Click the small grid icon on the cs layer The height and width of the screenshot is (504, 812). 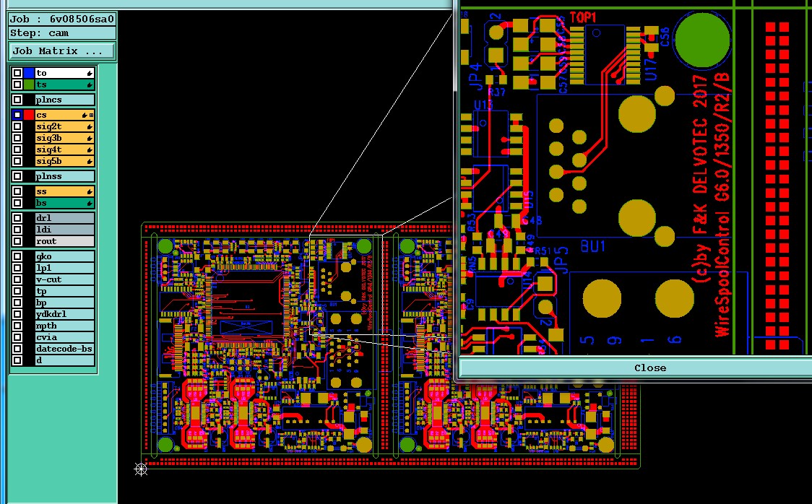click(91, 116)
